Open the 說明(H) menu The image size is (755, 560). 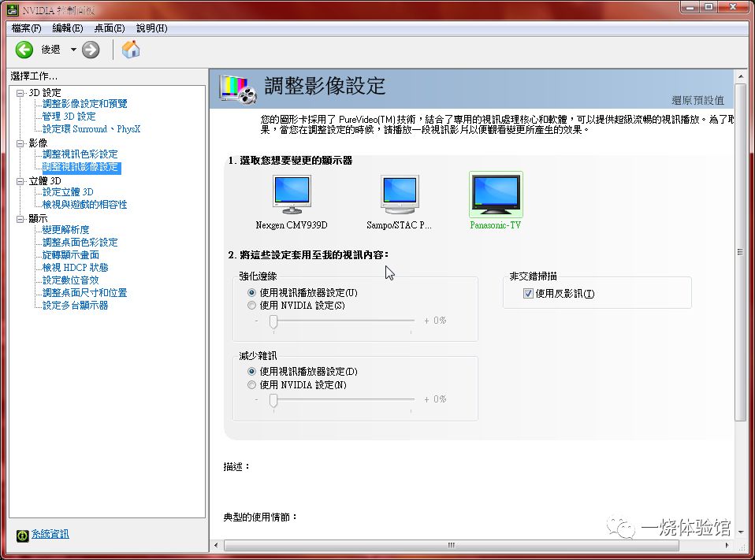(x=151, y=28)
